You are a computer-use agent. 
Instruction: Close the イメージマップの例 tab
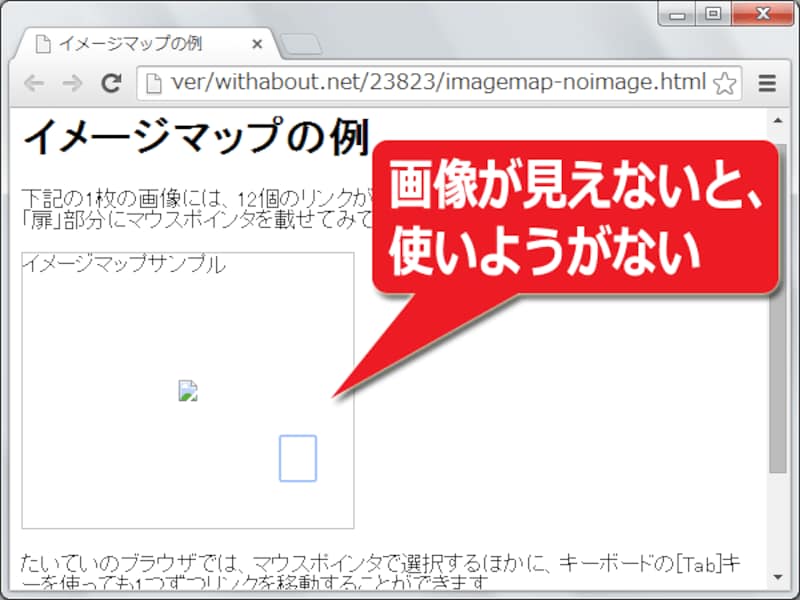[x=257, y=44]
